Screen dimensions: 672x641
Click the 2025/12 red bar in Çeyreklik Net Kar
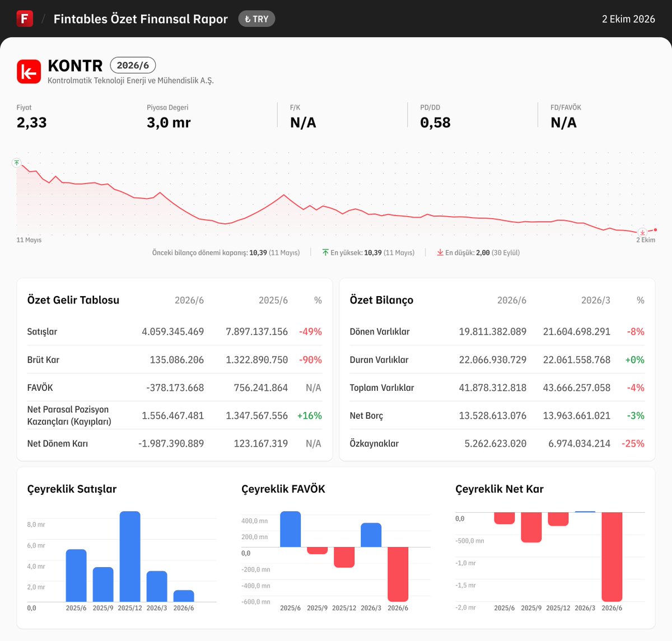[558, 519]
